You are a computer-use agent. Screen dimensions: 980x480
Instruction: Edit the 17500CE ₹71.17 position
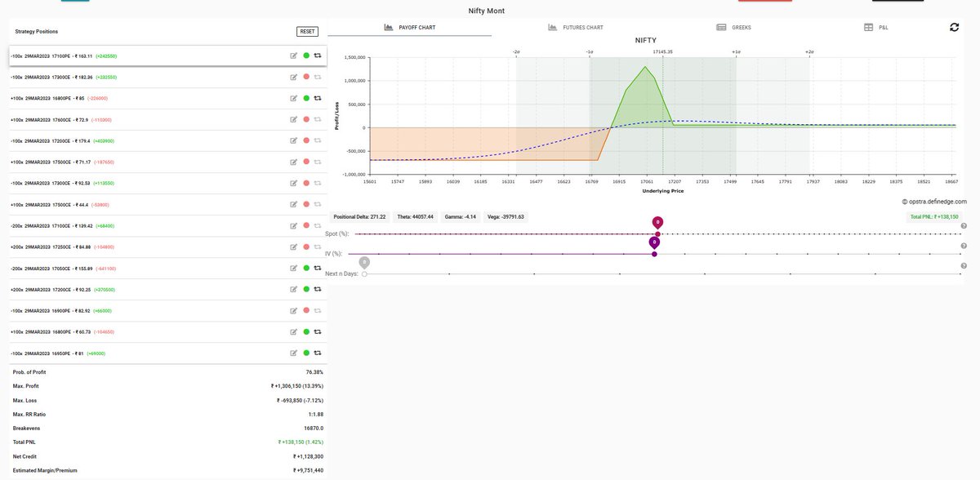293,162
